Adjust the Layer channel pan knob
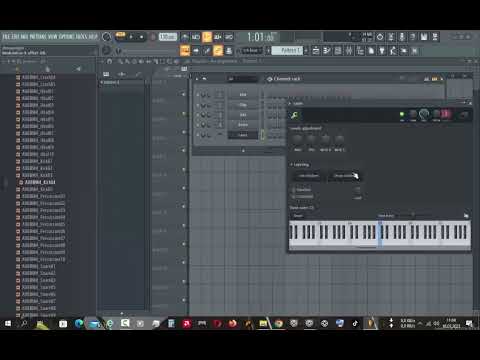The width and height of the screenshot is (480, 360). tap(413, 115)
